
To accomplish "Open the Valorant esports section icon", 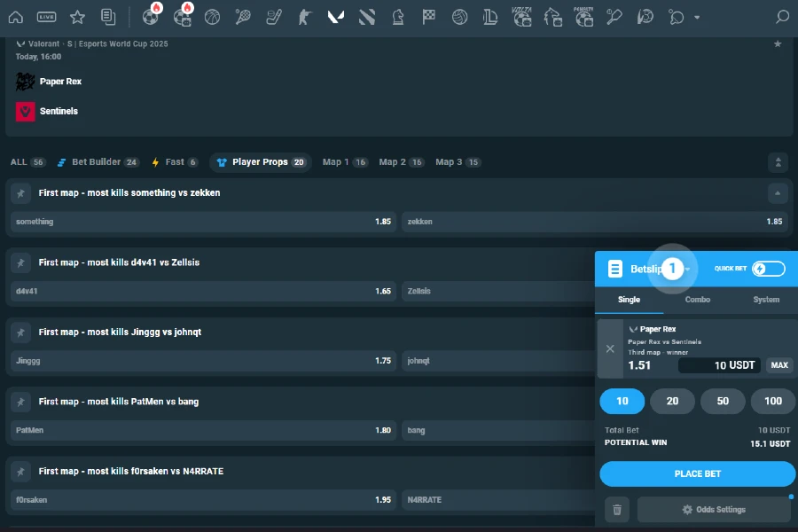I will pyautogui.click(x=336, y=16).
